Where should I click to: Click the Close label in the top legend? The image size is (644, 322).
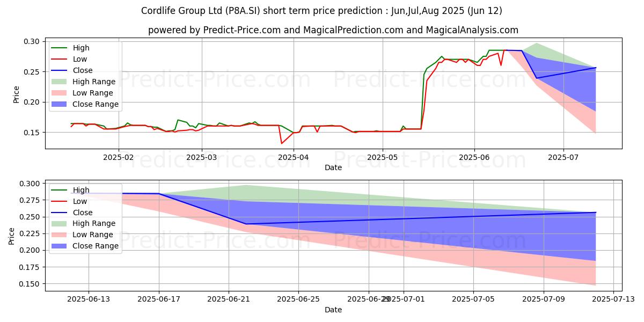82,70
